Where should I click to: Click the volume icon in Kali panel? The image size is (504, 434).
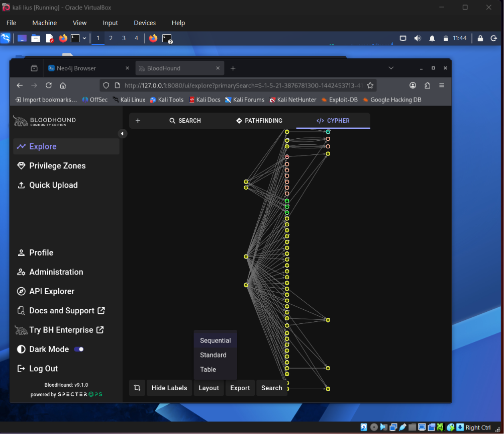[418, 38]
